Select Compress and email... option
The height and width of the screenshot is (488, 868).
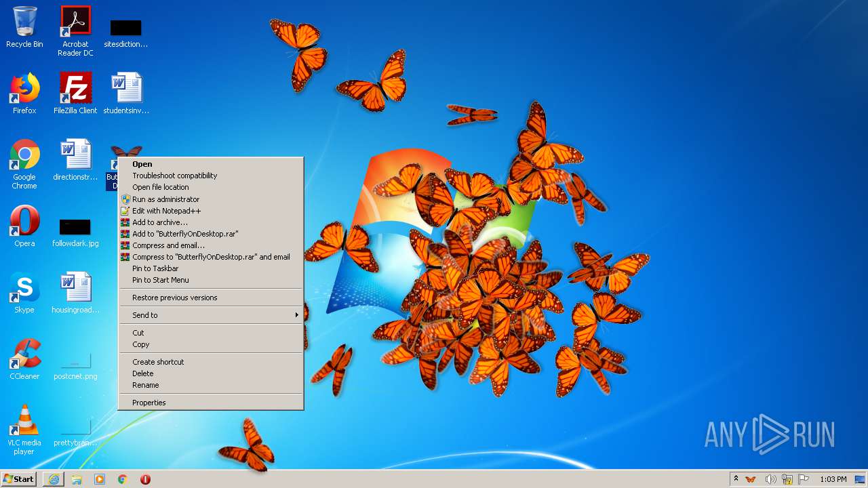point(210,245)
